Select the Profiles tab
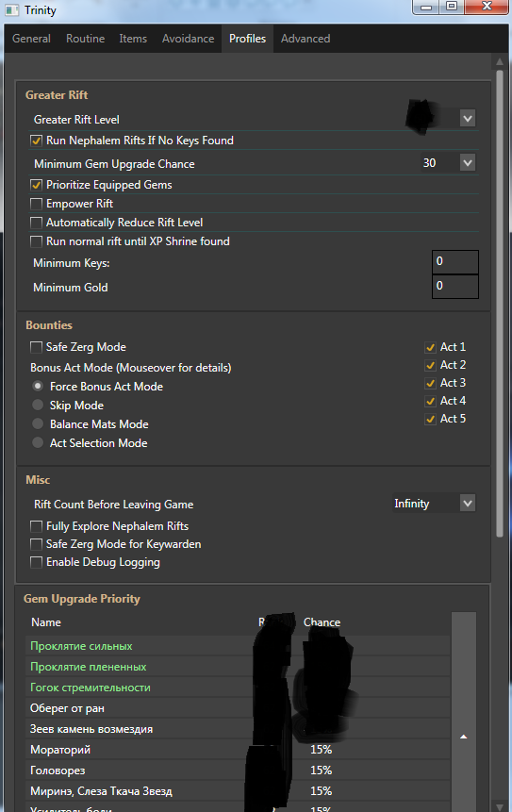512x812 pixels. click(x=247, y=39)
